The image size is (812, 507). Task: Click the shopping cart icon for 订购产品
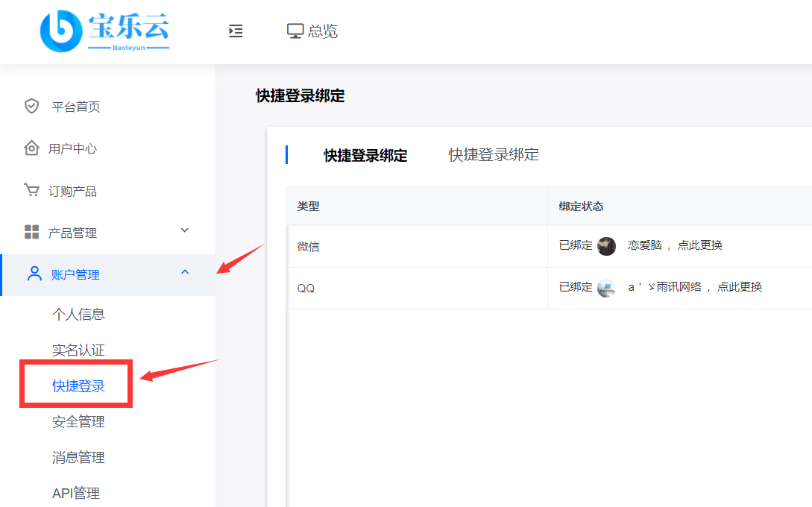click(31, 191)
